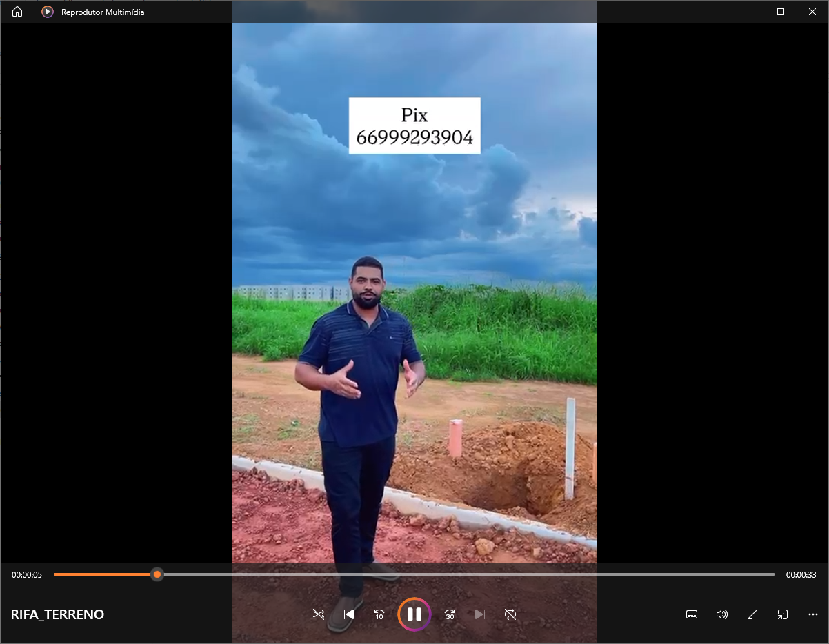Toggle repeat mode
Screen dimensions: 829x644
pyautogui.click(x=510, y=614)
